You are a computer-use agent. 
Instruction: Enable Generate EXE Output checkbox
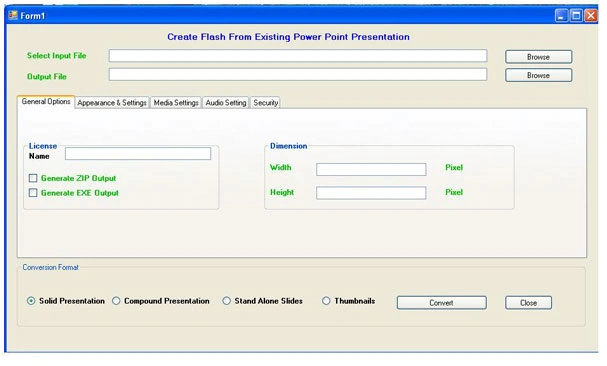(33, 193)
